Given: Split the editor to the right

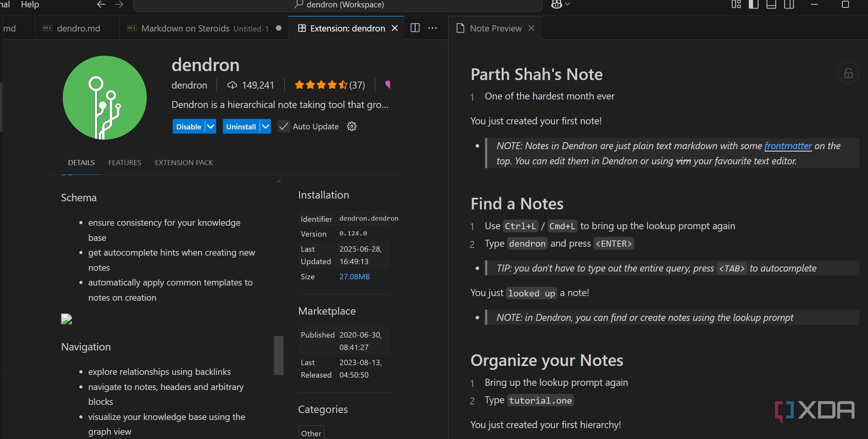Looking at the screenshot, I should [415, 28].
